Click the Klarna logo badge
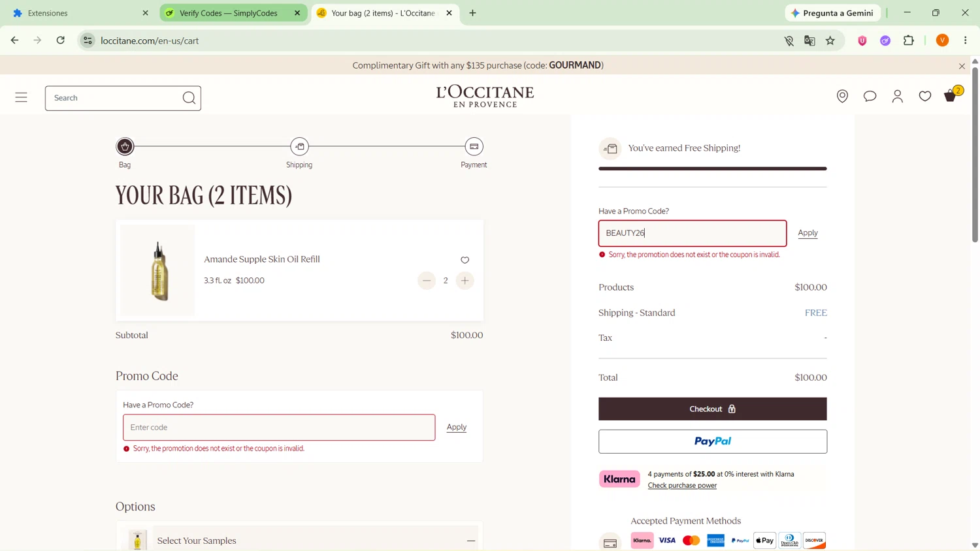 [619, 479]
